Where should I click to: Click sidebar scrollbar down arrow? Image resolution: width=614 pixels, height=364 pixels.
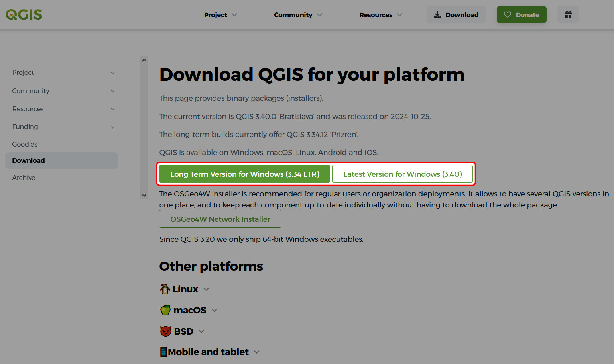144,195
